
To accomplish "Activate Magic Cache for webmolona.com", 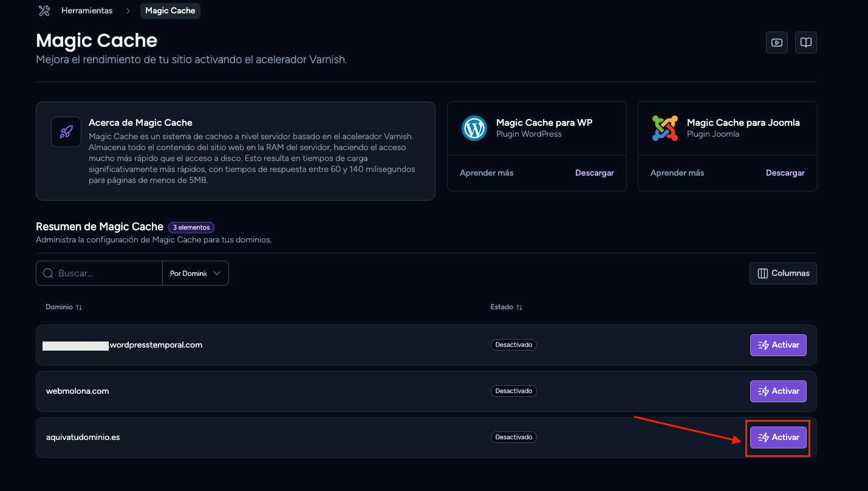I will [778, 391].
